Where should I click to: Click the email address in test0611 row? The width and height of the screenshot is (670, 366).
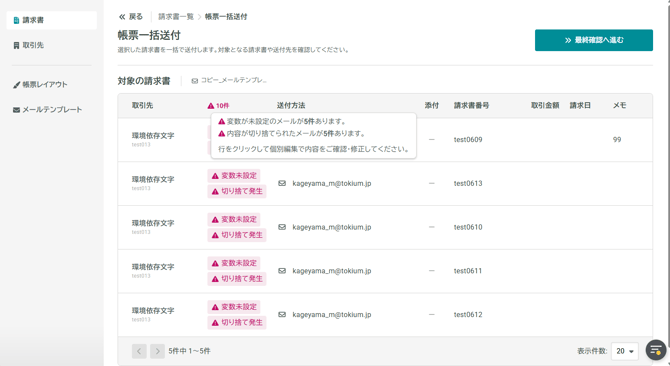pos(332,271)
